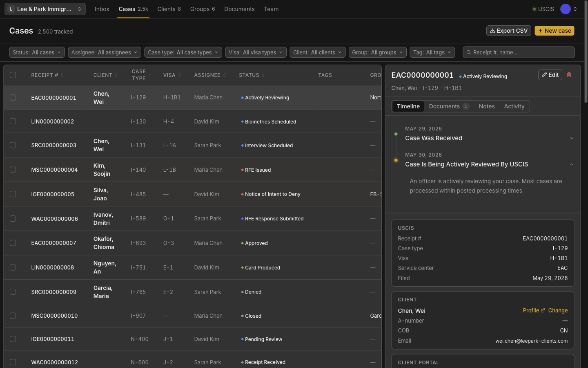Open the case panel Documents tab
Viewport: 588px width, 368px height.
[449, 106]
